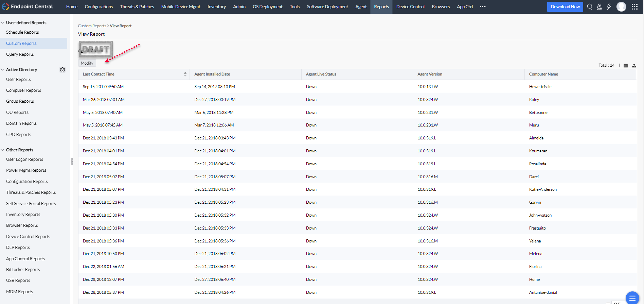Switch to the Inventory tab
Screen dimensions: 644x304
pyautogui.click(x=216, y=7)
